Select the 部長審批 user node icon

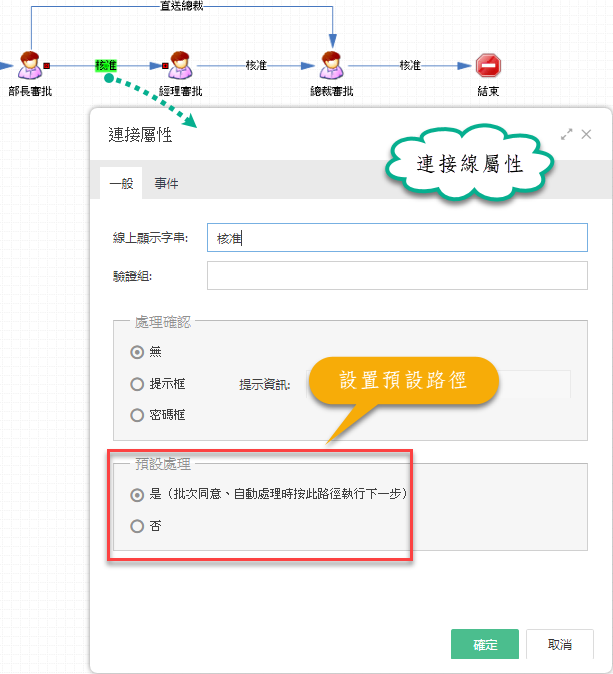[30, 65]
